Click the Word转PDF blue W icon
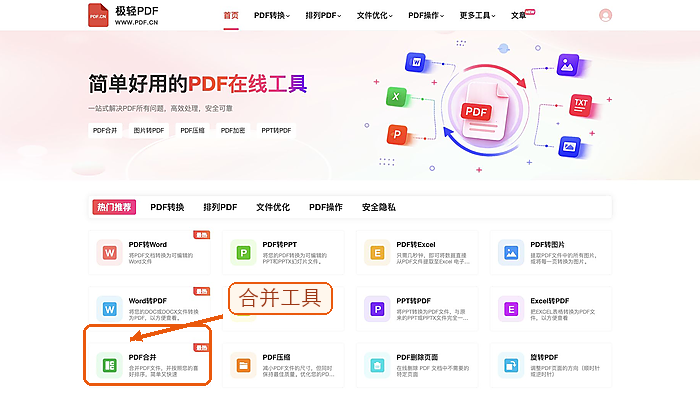This screenshot has width=700, height=395. click(109, 309)
